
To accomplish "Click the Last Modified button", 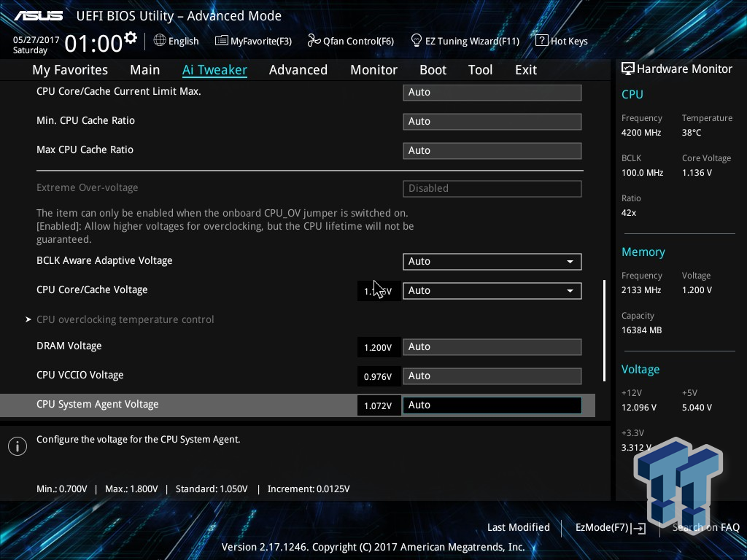I will point(518,527).
